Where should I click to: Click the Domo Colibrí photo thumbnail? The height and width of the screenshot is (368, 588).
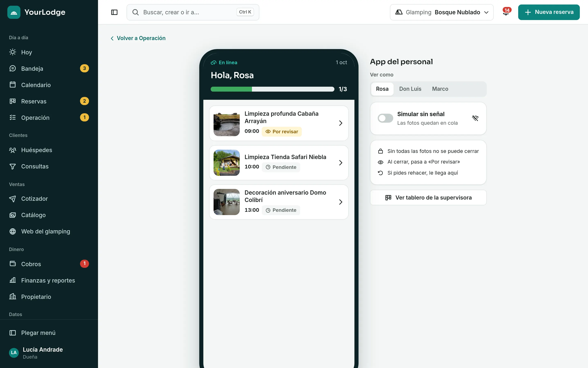click(226, 202)
